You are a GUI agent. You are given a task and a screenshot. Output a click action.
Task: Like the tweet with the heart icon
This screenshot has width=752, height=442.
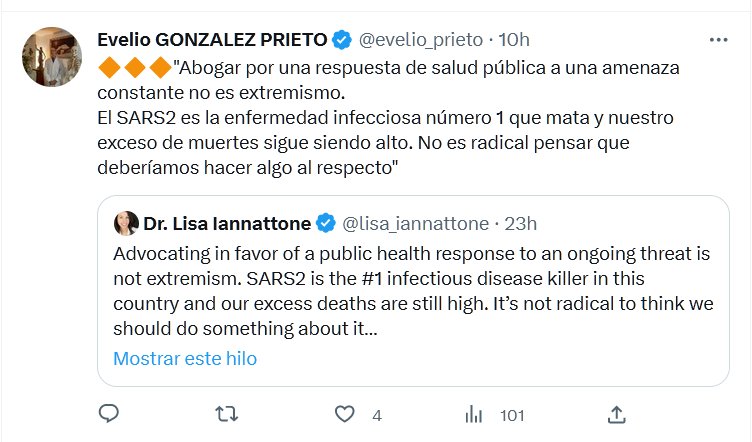[x=345, y=413]
